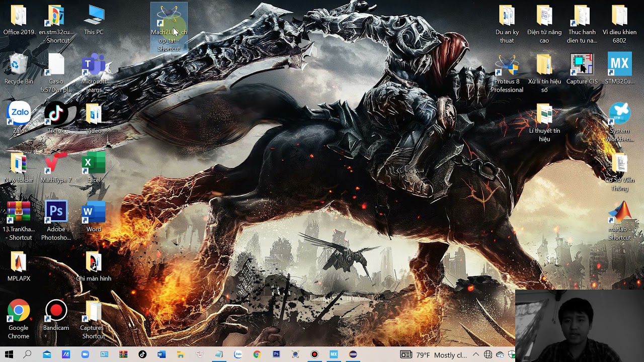This screenshot has height=362, width=644.
Task: Launch the matlab Shortcut
Action: [x=619, y=221]
